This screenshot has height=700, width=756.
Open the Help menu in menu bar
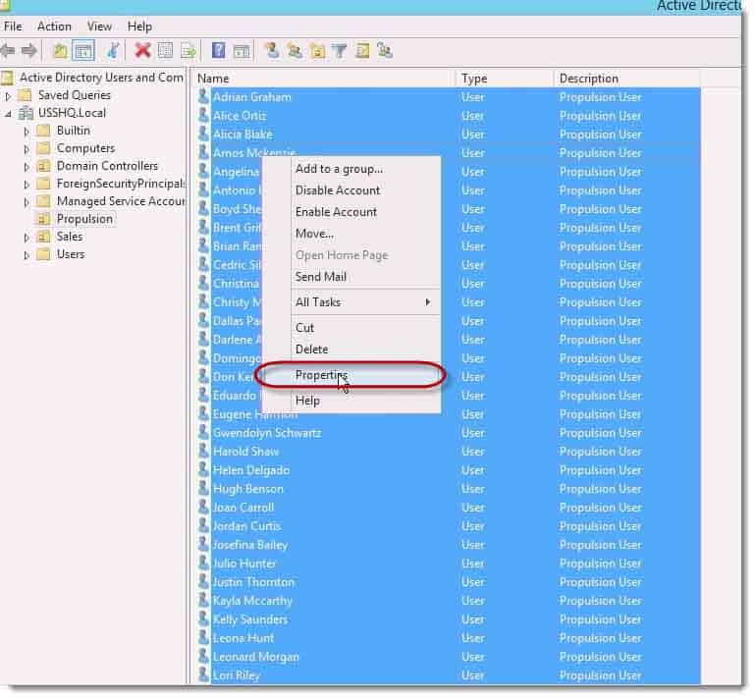pyautogui.click(x=139, y=27)
